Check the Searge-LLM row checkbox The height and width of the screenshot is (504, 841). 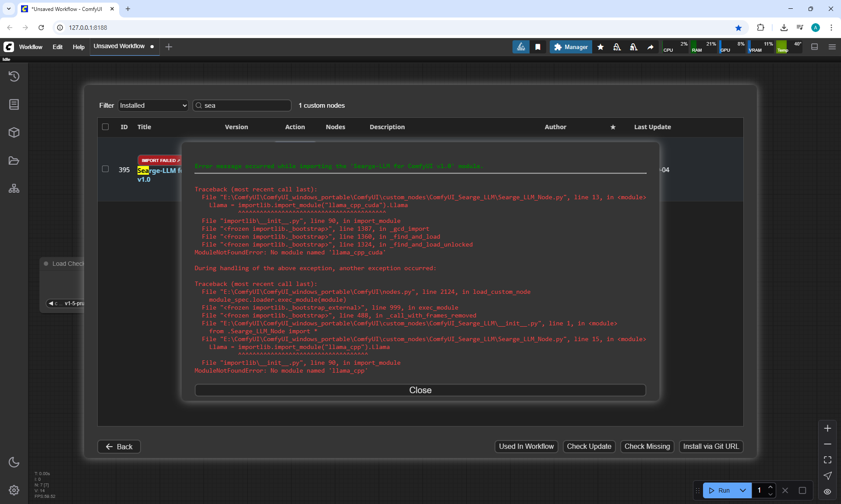tap(105, 169)
